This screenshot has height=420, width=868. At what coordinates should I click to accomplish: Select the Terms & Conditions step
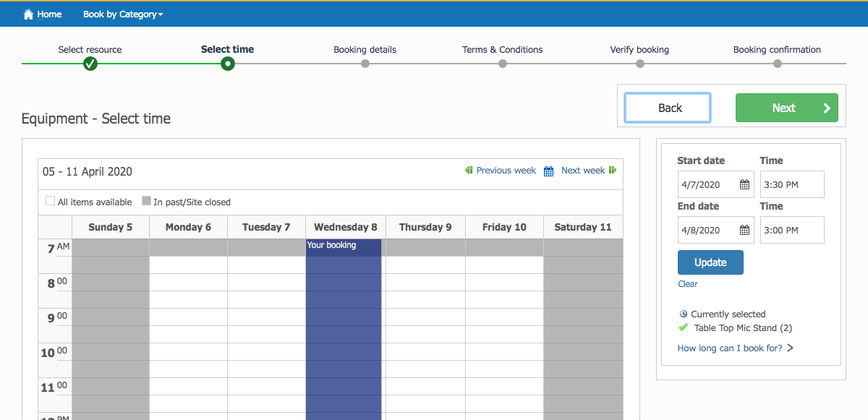502,64
